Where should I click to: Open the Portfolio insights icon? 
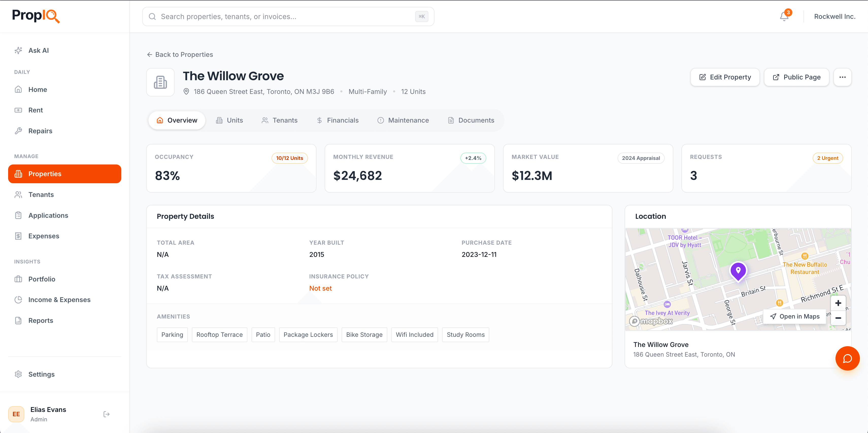19,279
